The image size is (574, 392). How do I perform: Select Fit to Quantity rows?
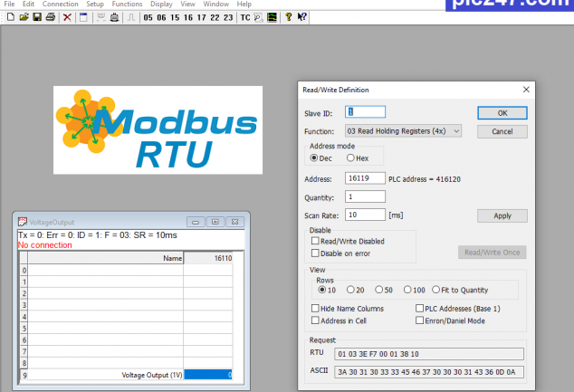point(436,290)
